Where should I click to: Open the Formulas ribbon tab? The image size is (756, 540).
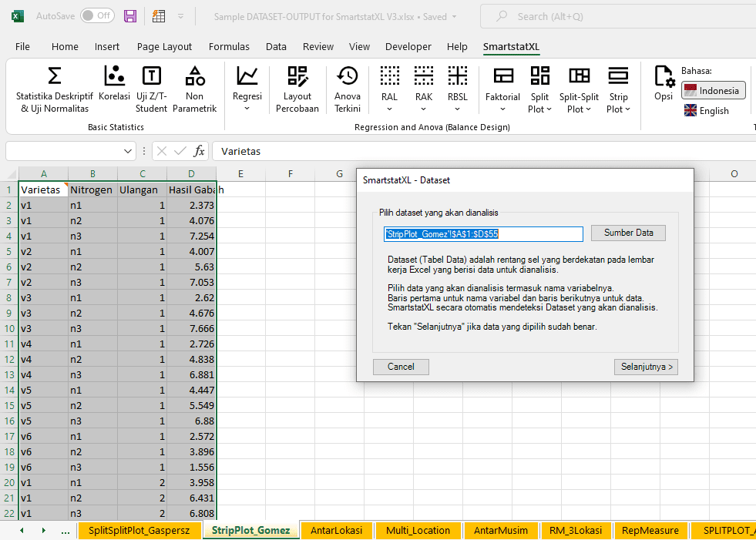coord(229,47)
